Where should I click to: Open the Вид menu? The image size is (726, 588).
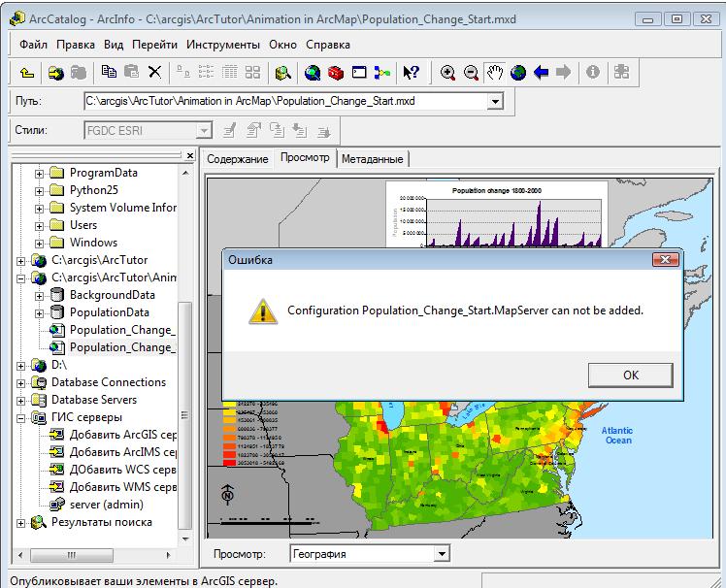coord(114,45)
